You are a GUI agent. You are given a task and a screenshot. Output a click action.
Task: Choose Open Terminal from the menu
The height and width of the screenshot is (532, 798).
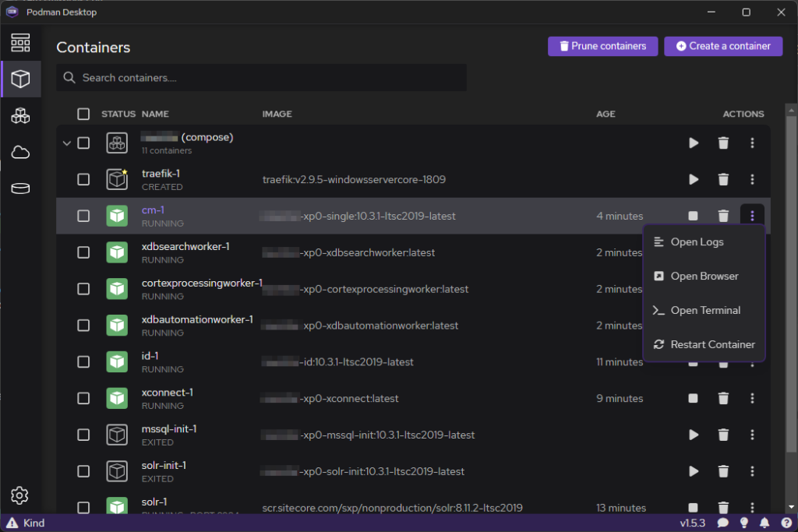coord(704,310)
